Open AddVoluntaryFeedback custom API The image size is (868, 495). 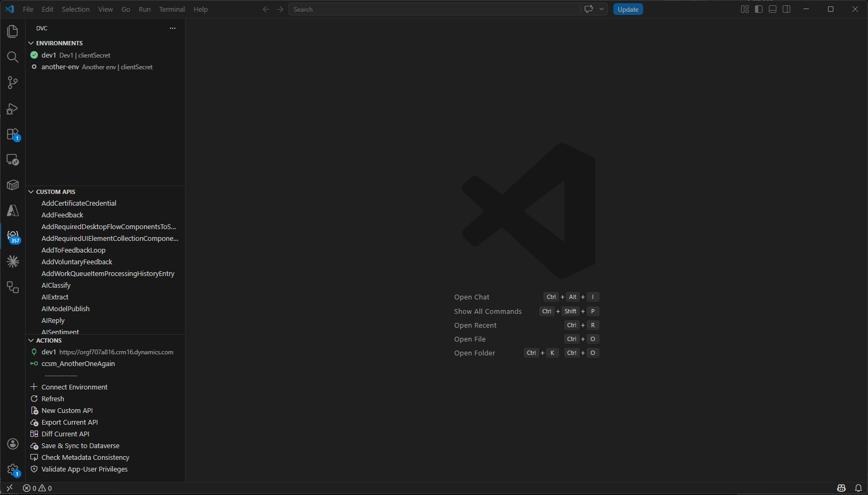click(105, 262)
